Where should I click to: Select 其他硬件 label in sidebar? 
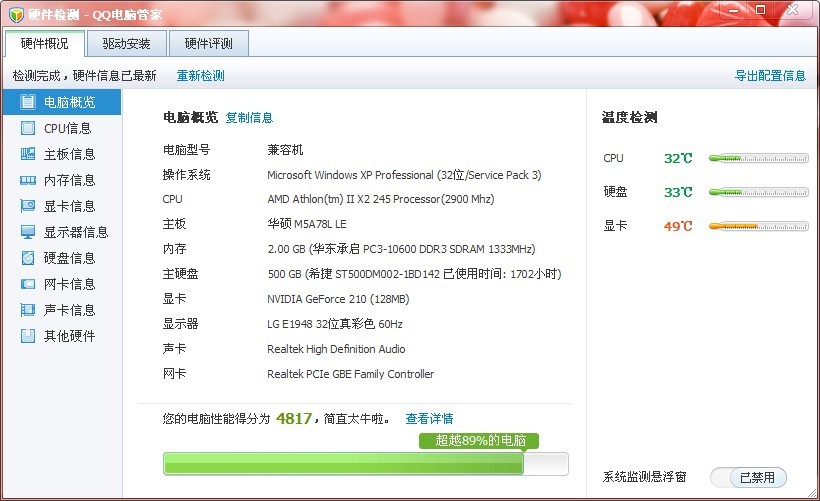pos(70,336)
